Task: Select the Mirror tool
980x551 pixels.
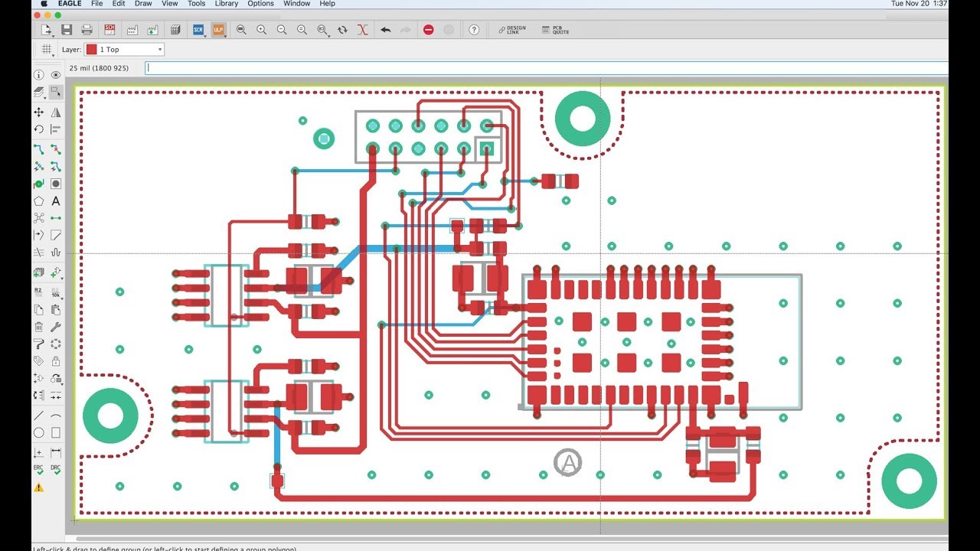Action: click(x=56, y=112)
